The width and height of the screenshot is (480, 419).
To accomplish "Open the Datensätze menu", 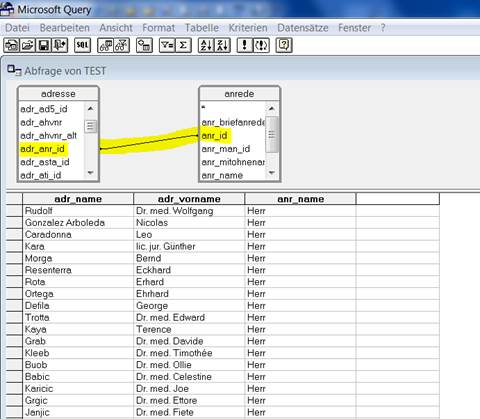I will (x=303, y=28).
